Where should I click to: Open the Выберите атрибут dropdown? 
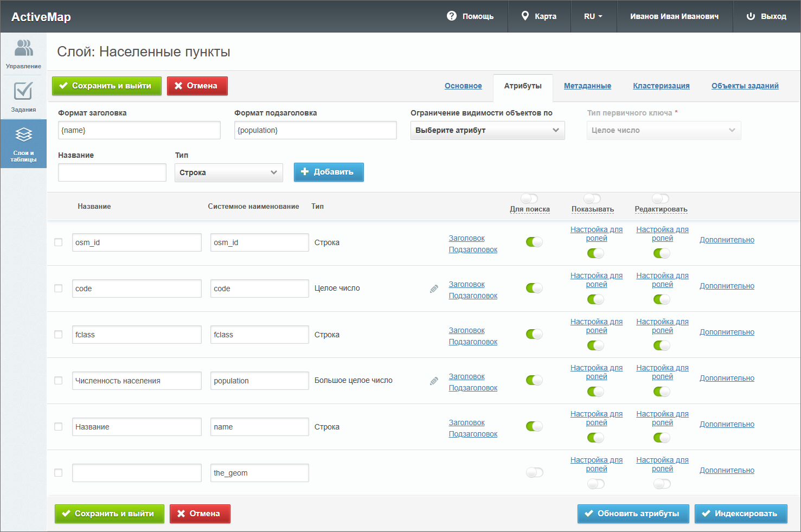[487, 130]
